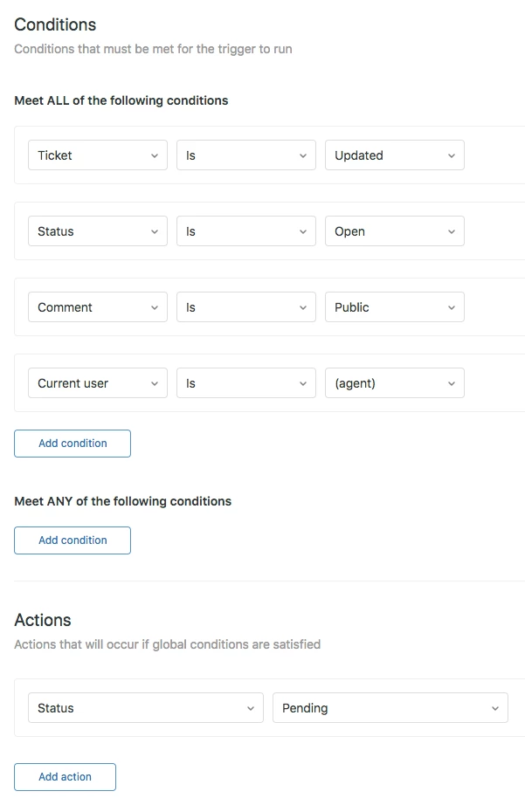Image resolution: width=525 pixels, height=812 pixels.
Task: Open the Comment condition field dropdown
Action: coord(97,307)
